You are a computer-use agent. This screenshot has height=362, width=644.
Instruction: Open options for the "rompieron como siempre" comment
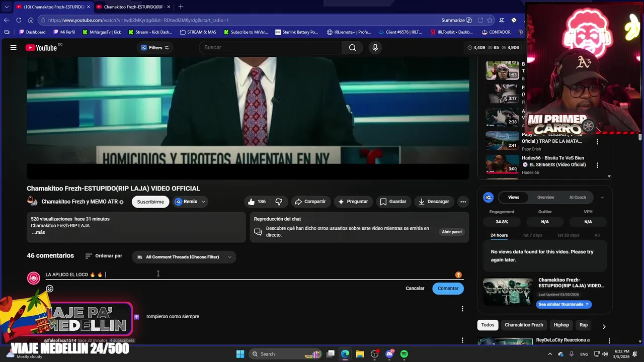click(462, 309)
